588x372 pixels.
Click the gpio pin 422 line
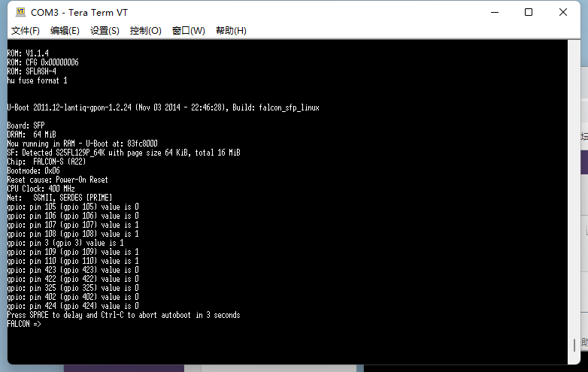click(73, 279)
